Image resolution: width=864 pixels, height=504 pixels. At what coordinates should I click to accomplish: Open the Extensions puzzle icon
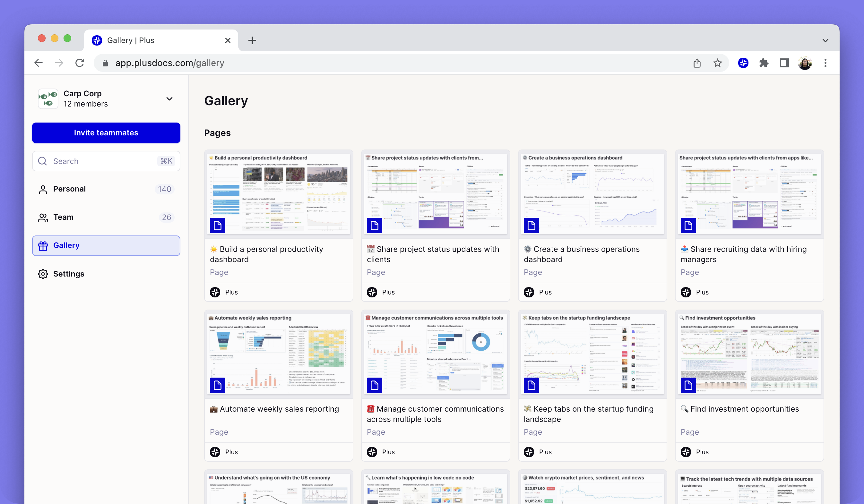point(764,63)
